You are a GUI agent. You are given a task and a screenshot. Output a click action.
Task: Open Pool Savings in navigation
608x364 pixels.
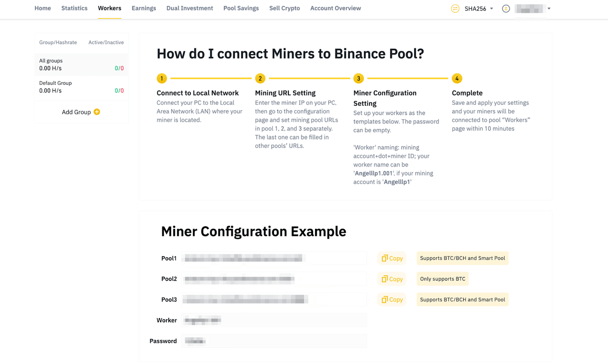point(241,8)
